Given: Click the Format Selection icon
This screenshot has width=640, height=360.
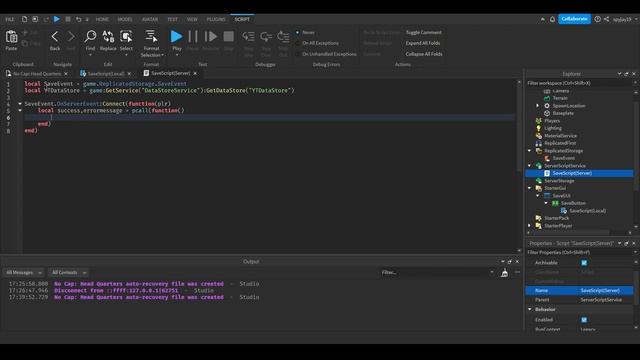Looking at the screenshot, I should pyautogui.click(x=151, y=36).
